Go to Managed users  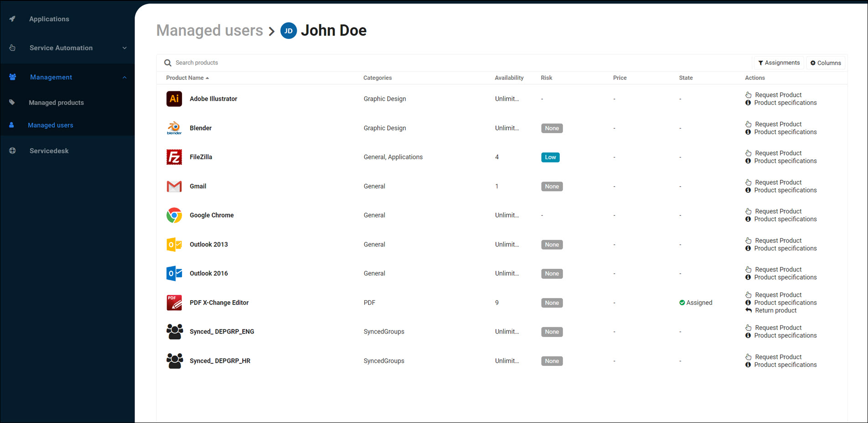coord(50,125)
